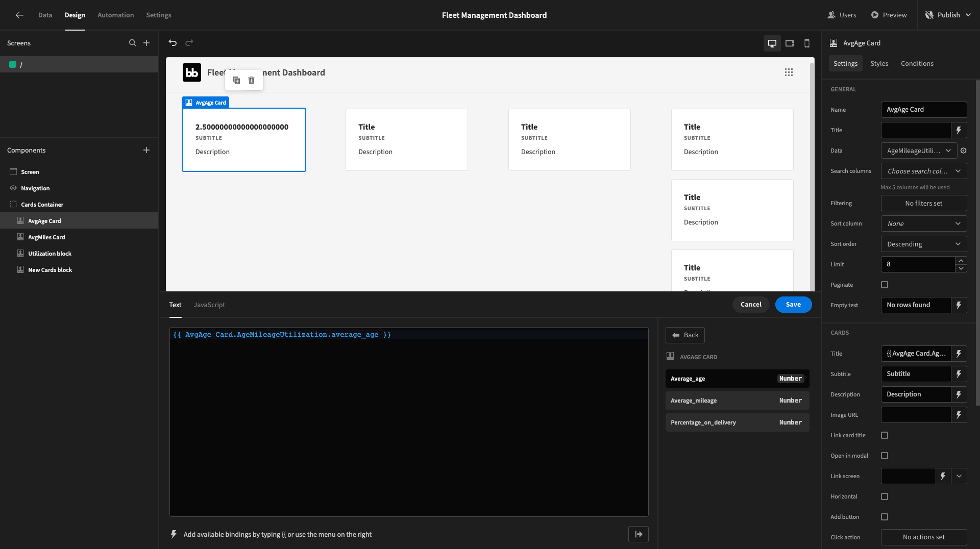Open the Data source settings gear

pyautogui.click(x=964, y=151)
